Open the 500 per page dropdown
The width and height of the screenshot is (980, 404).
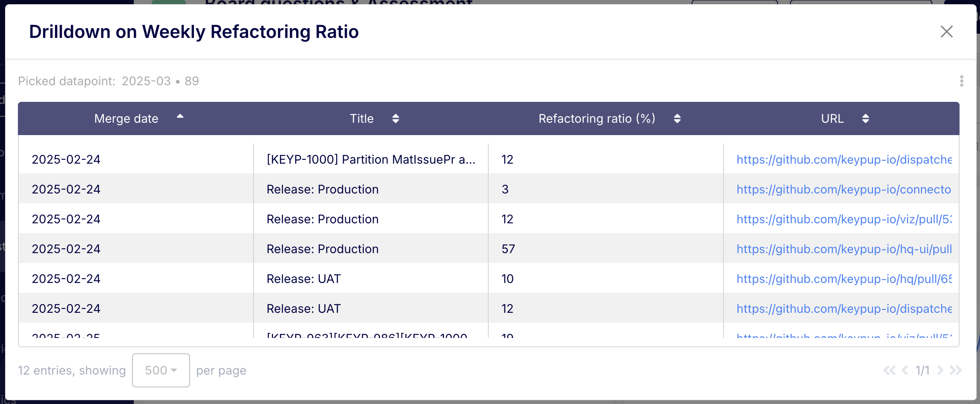161,370
